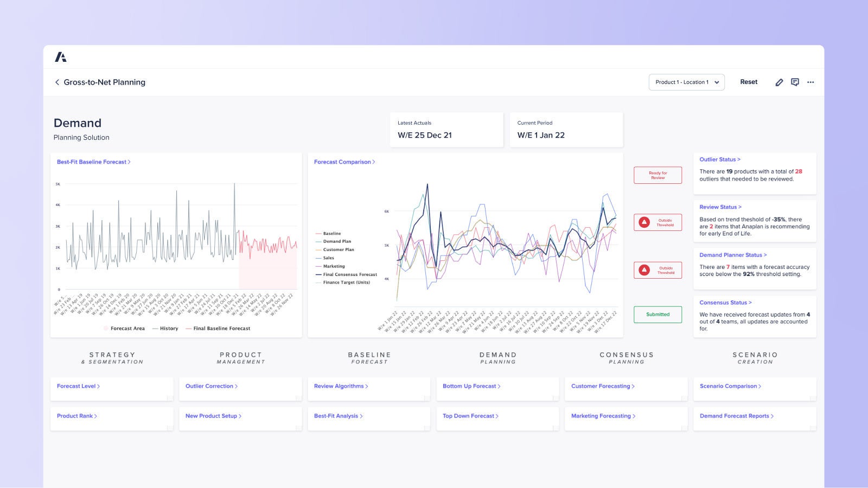
Task: Open the Product 1 - Location 1 dropdown
Action: pyautogui.click(x=687, y=82)
